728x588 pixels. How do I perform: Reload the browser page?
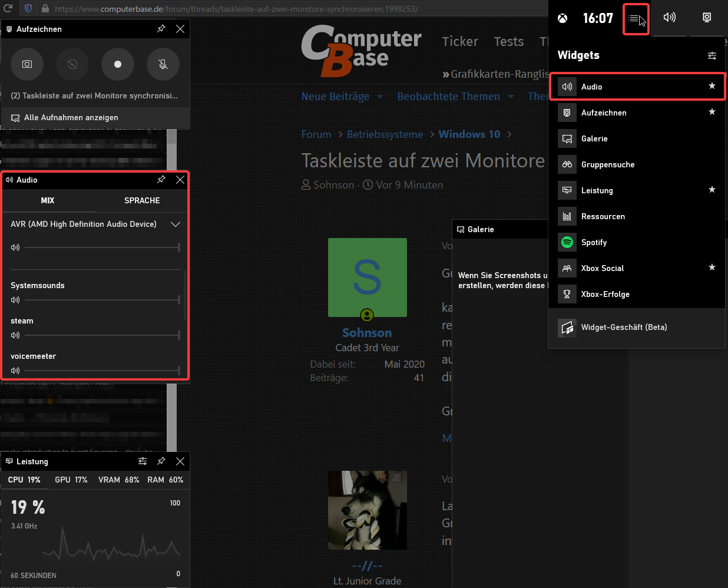click(8, 8)
